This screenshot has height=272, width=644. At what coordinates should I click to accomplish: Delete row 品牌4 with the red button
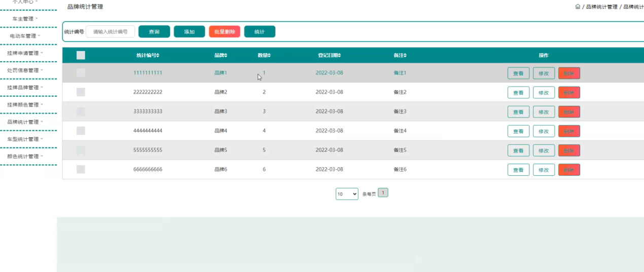[x=569, y=131]
